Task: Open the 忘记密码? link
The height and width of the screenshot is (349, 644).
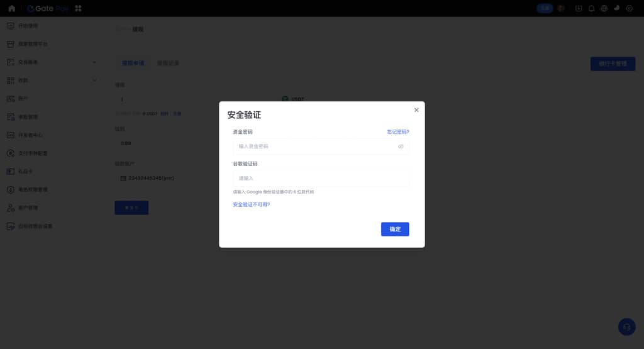Action: (x=398, y=132)
